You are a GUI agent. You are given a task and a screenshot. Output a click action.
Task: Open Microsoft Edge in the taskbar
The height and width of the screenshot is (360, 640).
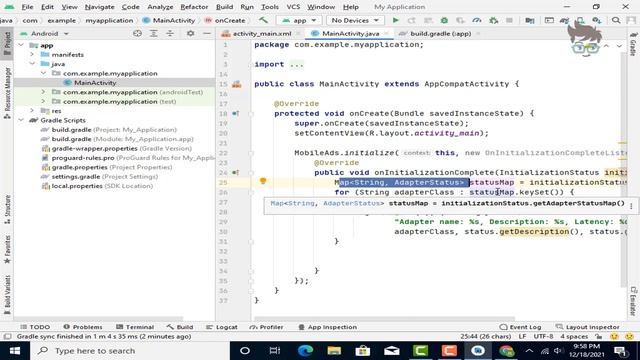coord(305,351)
